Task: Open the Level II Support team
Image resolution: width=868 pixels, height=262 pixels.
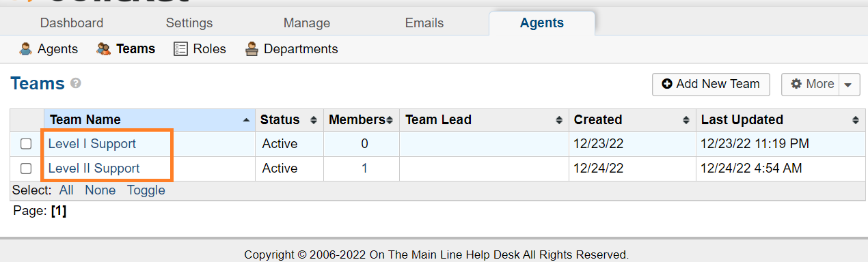Action: click(94, 169)
